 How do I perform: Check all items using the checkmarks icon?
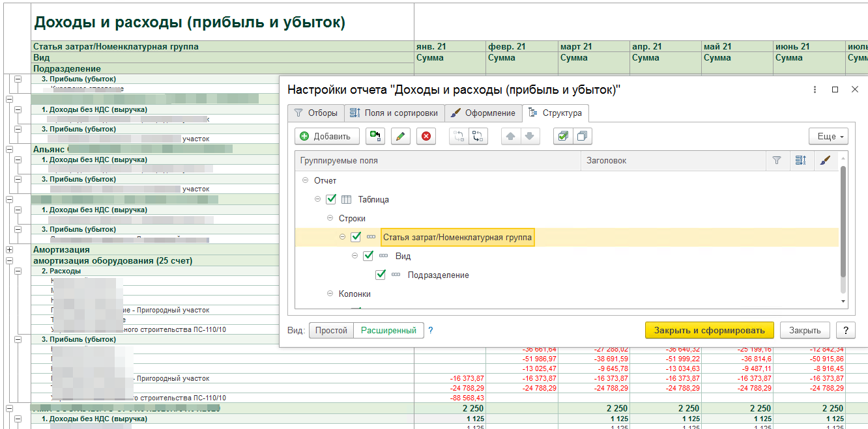(563, 136)
